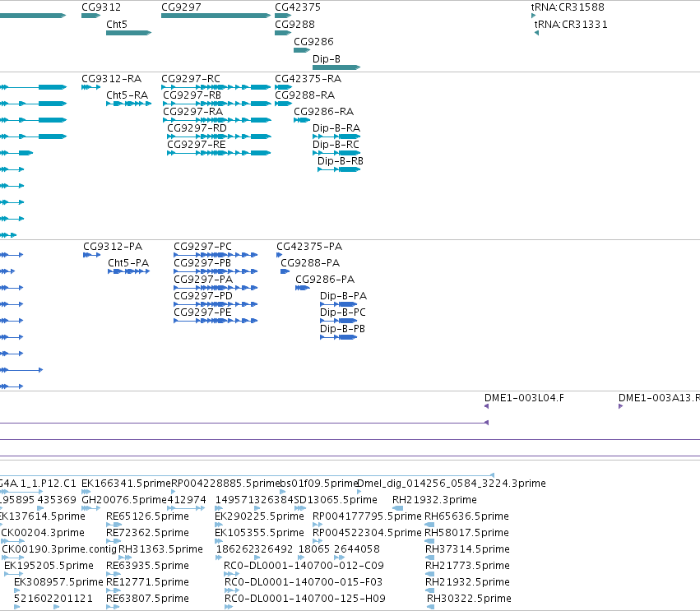Click BAC end DME1-003L04.F
The width and height of the screenshot is (700, 611).
(x=524, y=398)
